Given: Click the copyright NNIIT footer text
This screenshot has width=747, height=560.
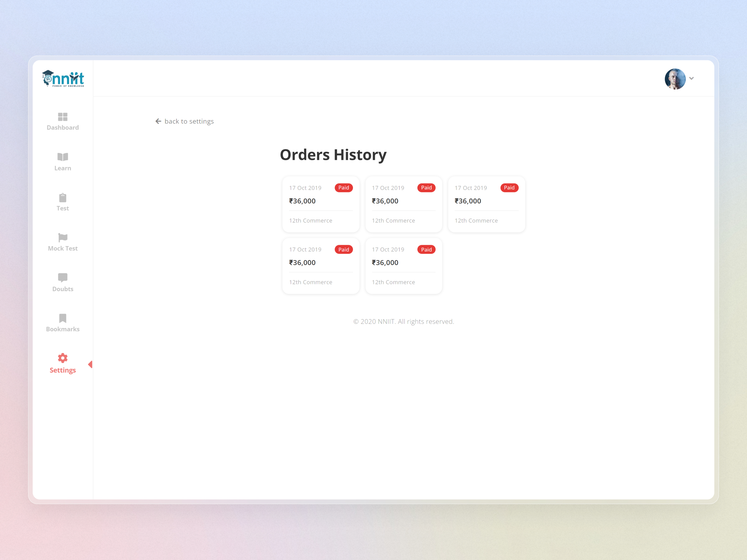Looking at the screenshot, I should pyautogui.click(x=404, y=321).
